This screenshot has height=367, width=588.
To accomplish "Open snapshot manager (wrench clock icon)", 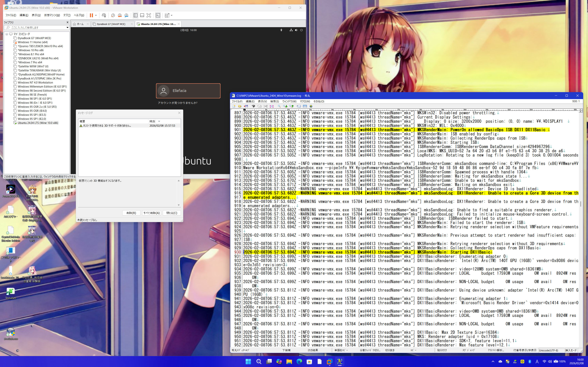I will pyautogui.click(x=126, y=15).
